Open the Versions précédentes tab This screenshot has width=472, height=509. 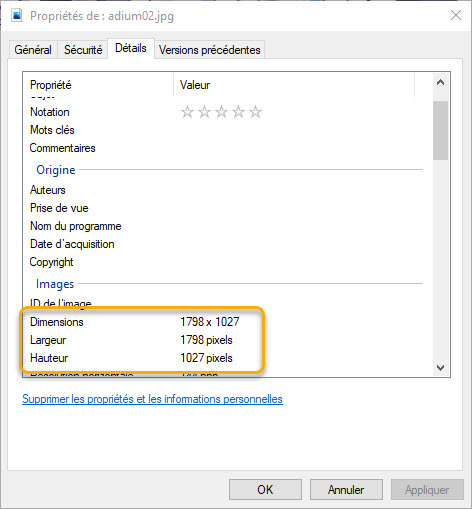(x=210, y=50)
